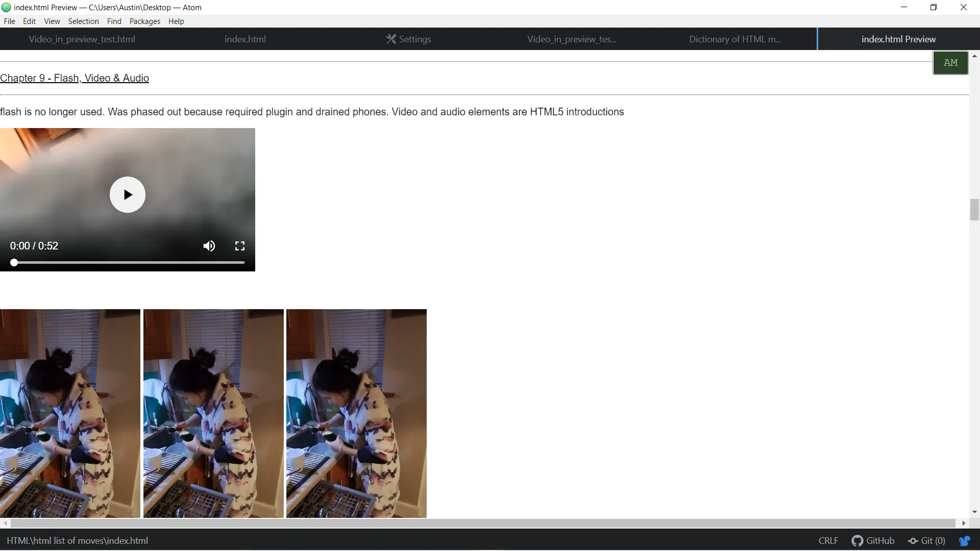The image size is (980, 551).
Task: Mute the video volume speaker icon
Action: (x=209, y=246)
